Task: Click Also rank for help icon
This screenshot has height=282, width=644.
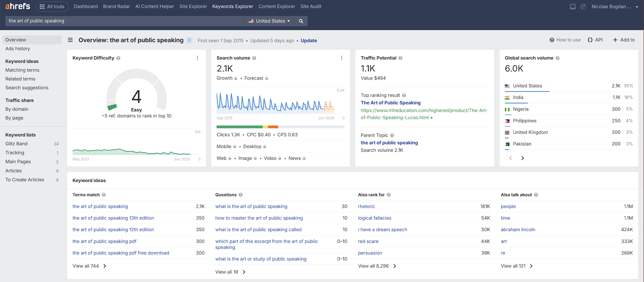Action: pyautogui.click(x=389, y=195)
